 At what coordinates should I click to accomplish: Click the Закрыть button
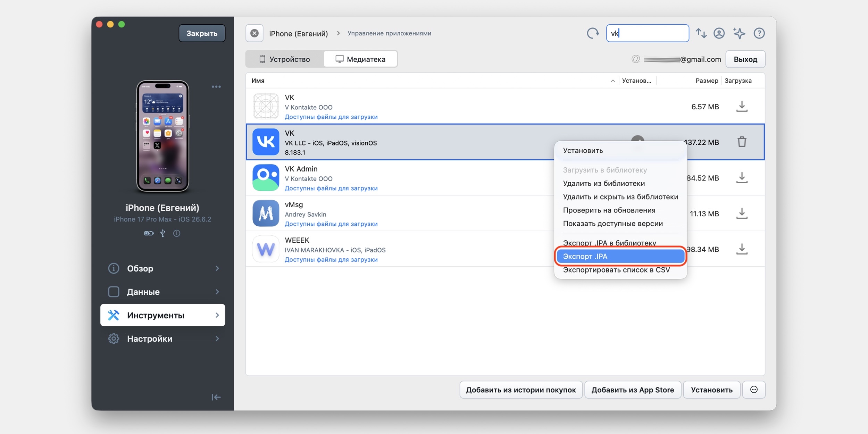(x=202, y=33)
